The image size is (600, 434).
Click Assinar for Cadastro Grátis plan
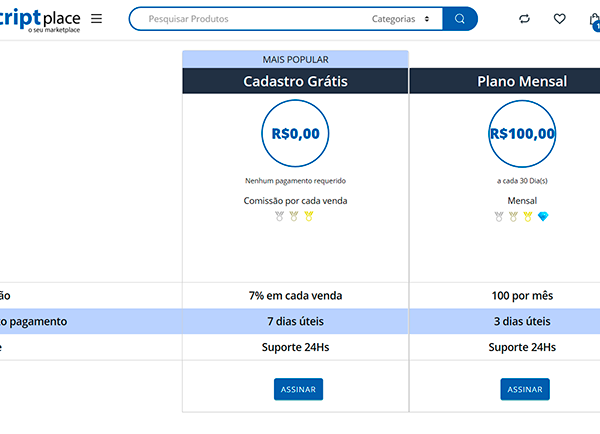coord(298,389)
